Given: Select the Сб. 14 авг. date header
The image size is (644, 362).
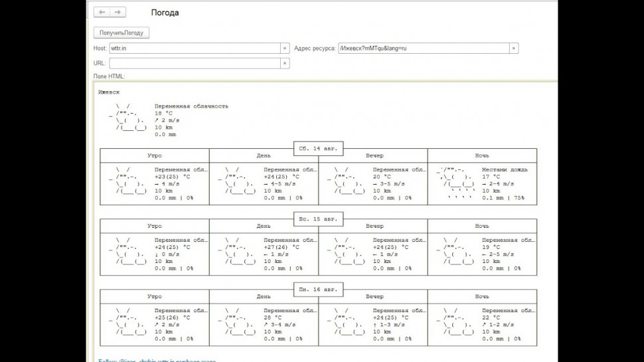Looking at the screenshot, I should (x=319, y=148).
